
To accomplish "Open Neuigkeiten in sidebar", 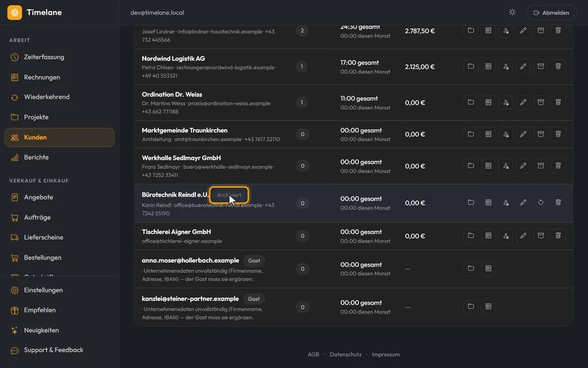I will pyautogui.click(x=59, y=331).
